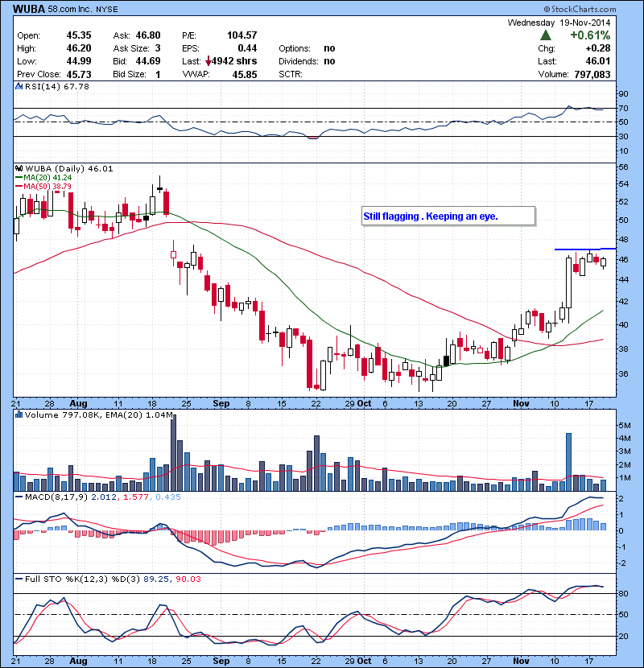Image resolution: width=644 pixels, height=668 pixels.
Task: Click the red down arrow before 4942 shrs
Action: click(x=208, y=62)
